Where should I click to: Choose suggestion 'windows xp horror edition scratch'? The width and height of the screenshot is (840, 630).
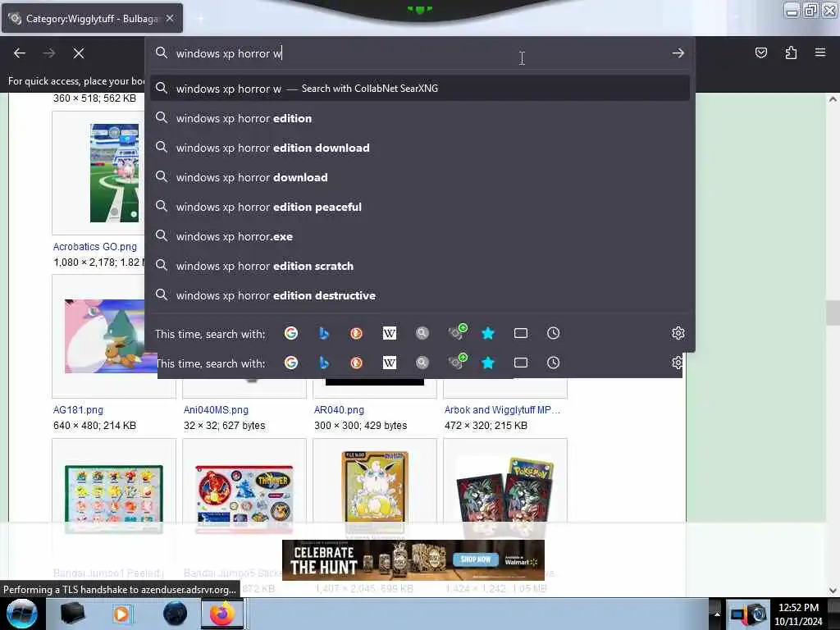point(420,266)
